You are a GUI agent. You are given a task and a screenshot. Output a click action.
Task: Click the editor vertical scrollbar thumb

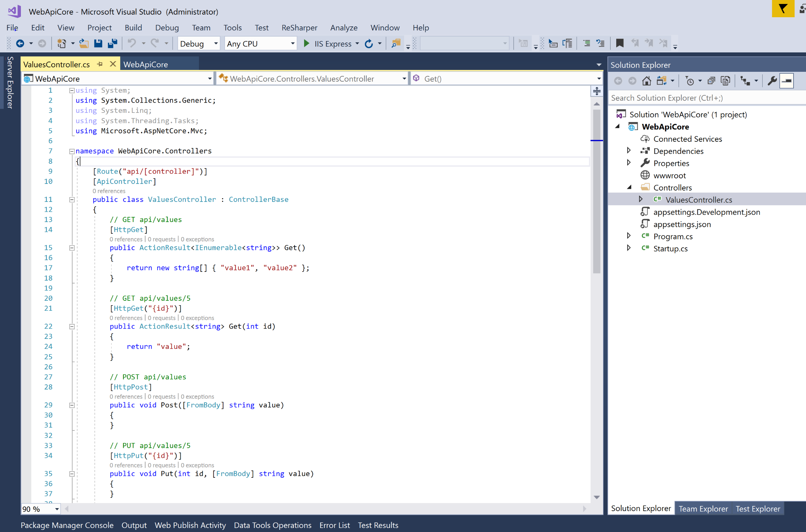pyautogui.click(x=597, y=191)
